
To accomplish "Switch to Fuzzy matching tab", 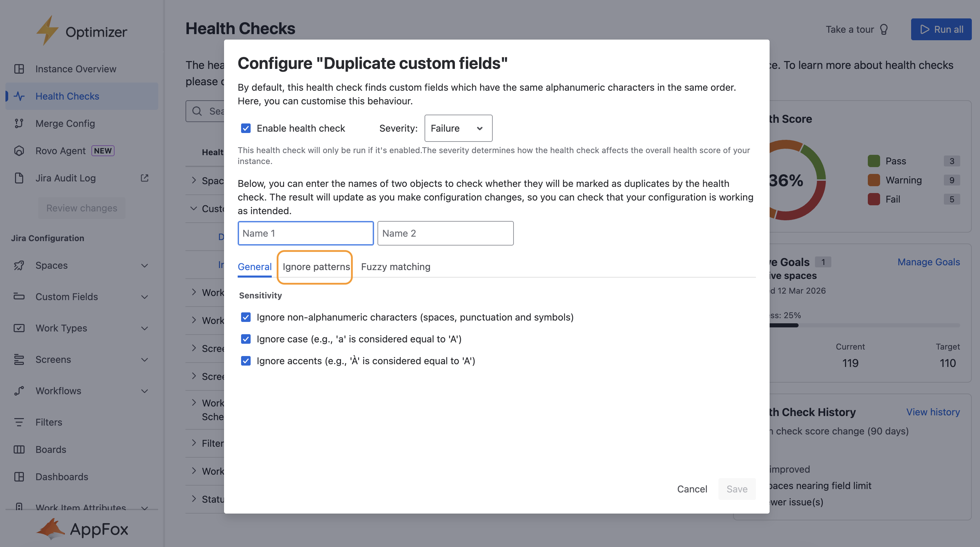I will pos(395,267).
